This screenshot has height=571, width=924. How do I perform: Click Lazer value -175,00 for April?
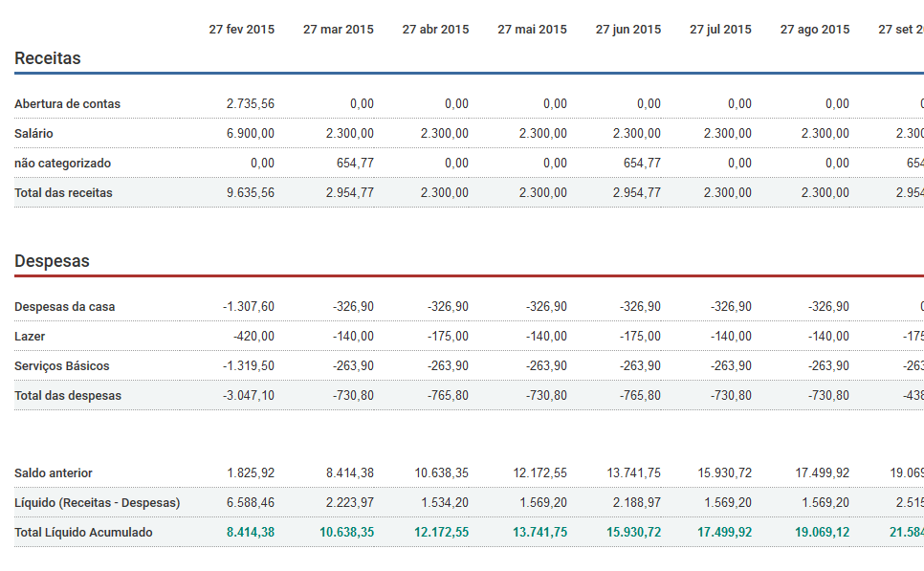point(448,337)
